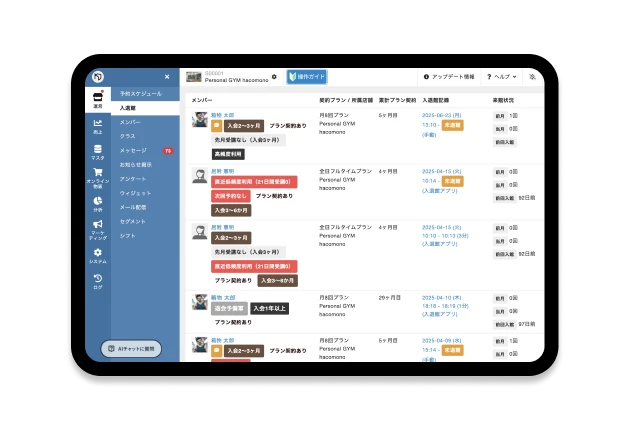
Task: Click the first member's avatar thumbnail
Action: tap(199, 120)
